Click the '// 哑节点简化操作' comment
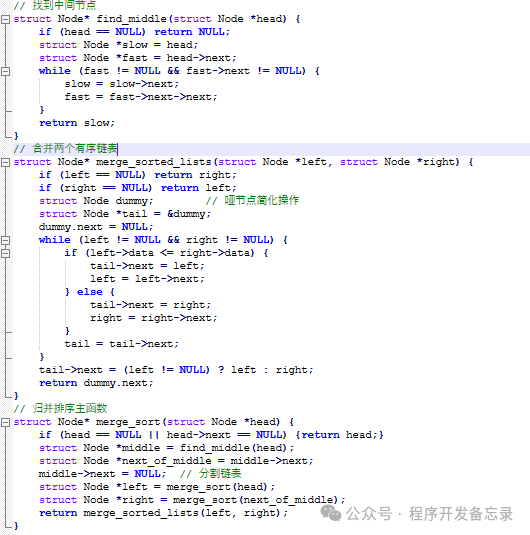Viewport: 530px width, 535px height. pyautogui.click(x=252, y=201)
